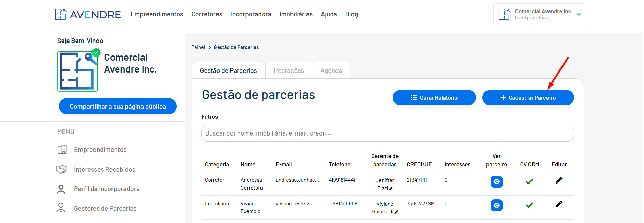Open the Ajuda menu item
This screenshot has width=644, height=223.
329,14
